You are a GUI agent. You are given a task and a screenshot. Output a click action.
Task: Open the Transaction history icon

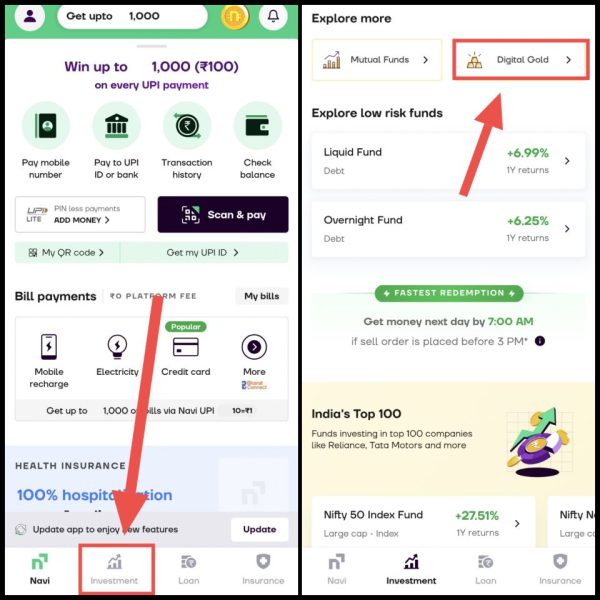[x=187, y=126]
